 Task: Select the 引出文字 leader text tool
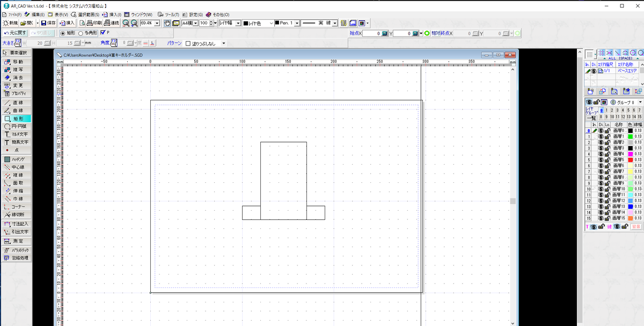(x=16, y=232)
